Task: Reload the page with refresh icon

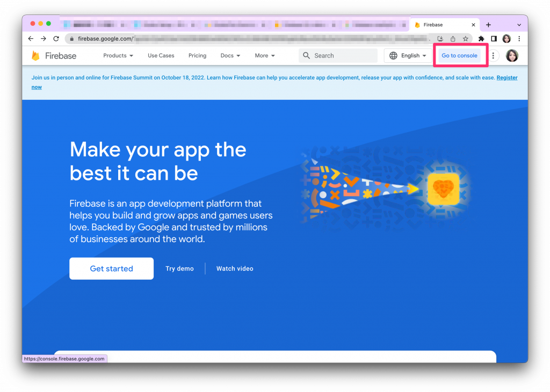Action: [56, 39]
